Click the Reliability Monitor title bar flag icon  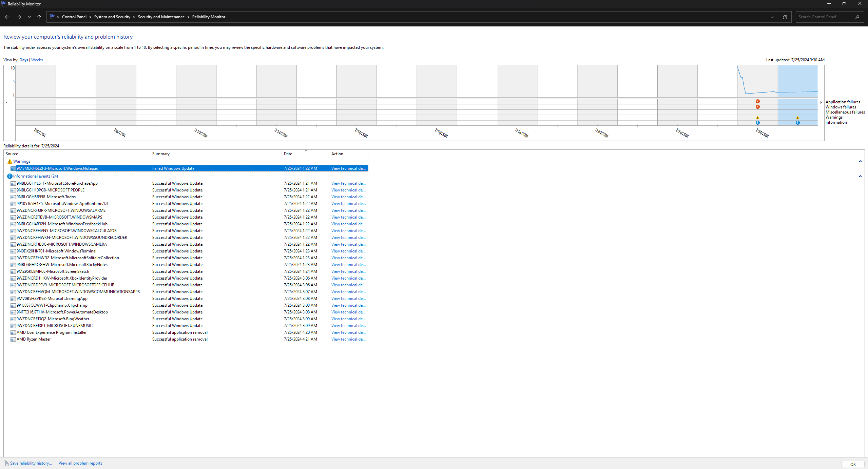3,4
